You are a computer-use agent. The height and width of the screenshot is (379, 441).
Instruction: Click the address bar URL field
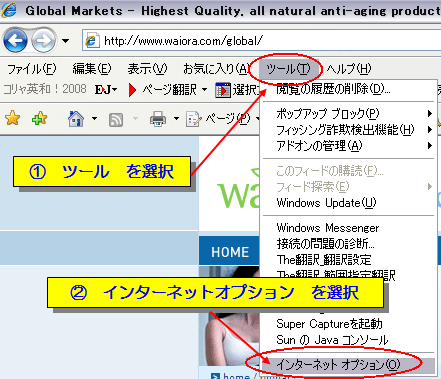coord(262,41)
